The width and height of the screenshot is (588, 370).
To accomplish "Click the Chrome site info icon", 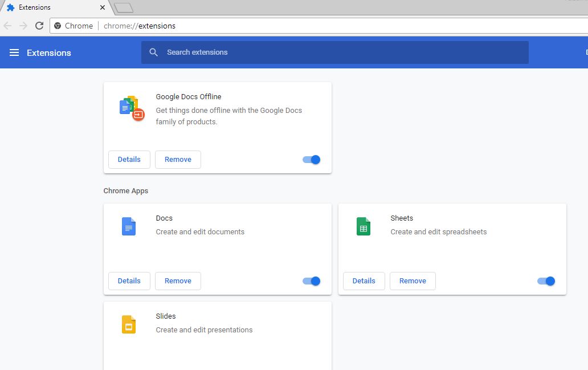I will (58, 26).
